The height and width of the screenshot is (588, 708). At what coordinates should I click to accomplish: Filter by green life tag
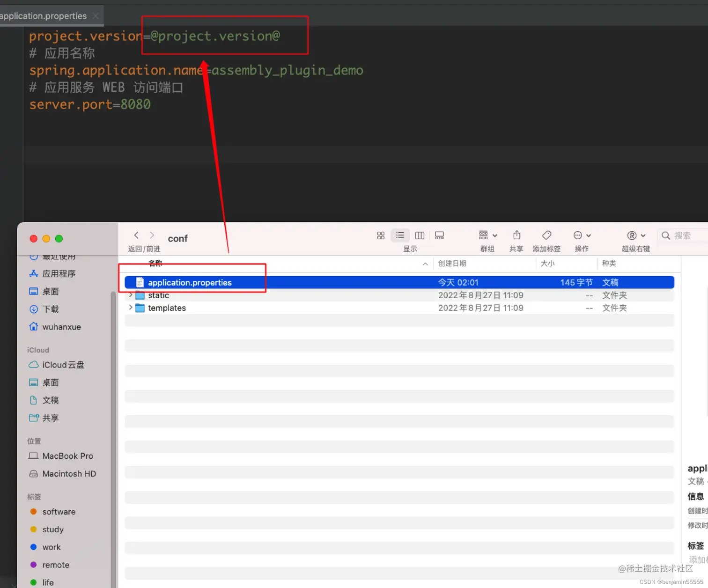tap(42, 582)
